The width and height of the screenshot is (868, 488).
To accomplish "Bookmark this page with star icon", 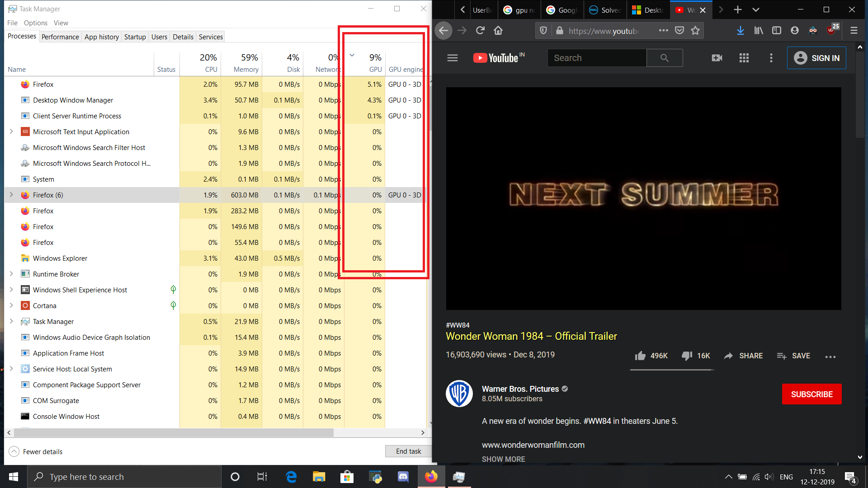I will point(695,31).
